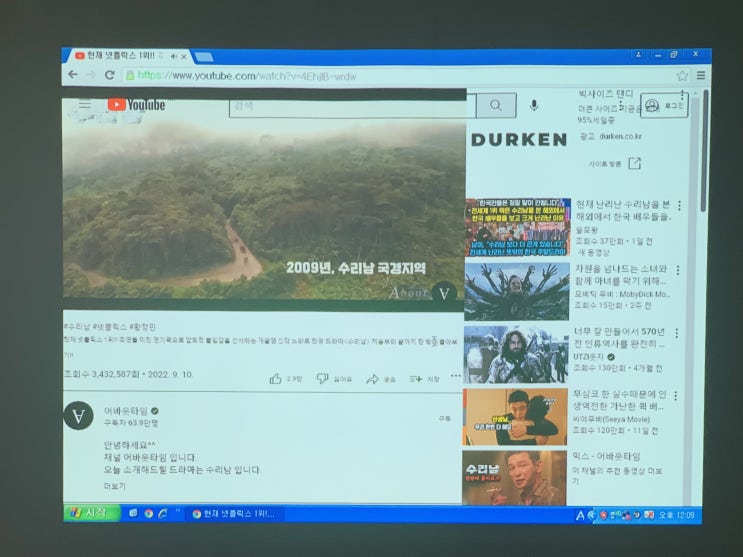Open the Seeya Movie channel text
743x557 pixels.
click(x=611, y=419)
